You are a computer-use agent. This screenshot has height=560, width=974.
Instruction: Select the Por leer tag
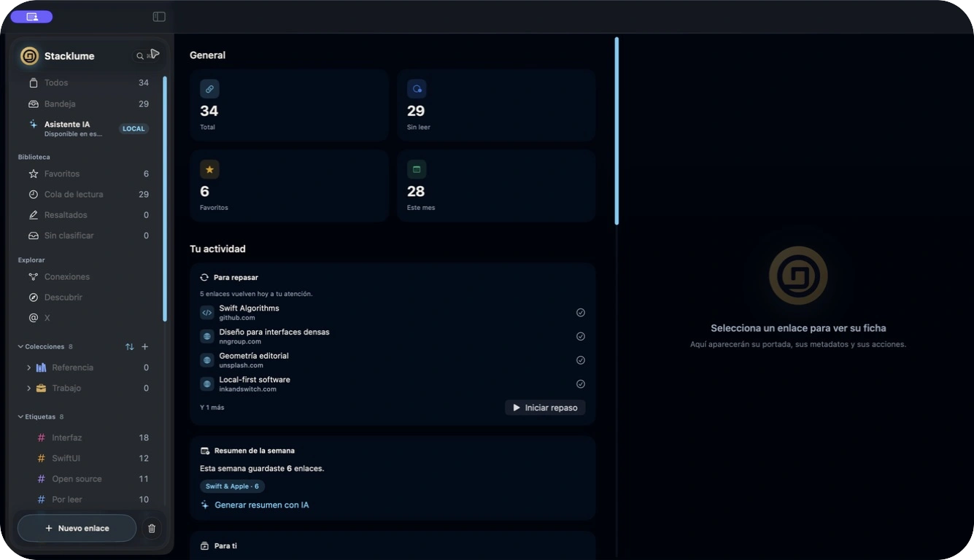click(x=88, y=499)
